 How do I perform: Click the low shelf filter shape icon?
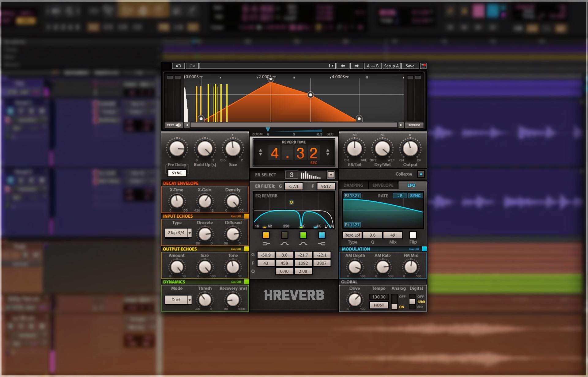pyautogui.click(x=266, y=244)
